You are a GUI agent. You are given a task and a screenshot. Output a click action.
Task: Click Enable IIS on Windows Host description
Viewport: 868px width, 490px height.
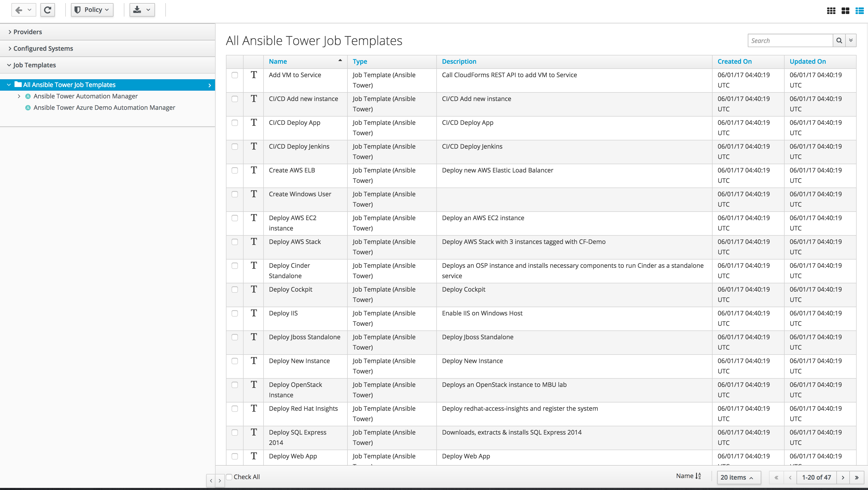coord(482,313)
